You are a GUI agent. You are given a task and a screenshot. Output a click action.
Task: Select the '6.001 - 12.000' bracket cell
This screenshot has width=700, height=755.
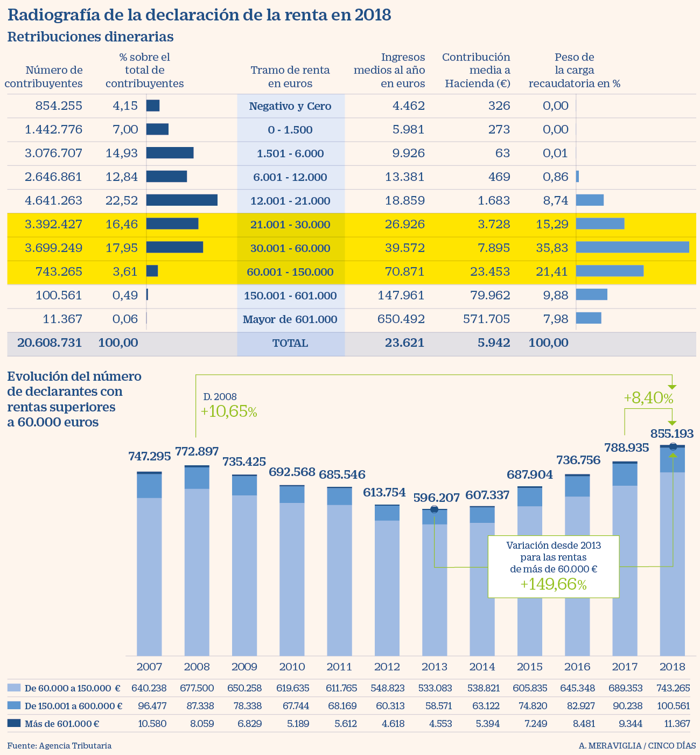pyautogui.click(x=290, y=177)
